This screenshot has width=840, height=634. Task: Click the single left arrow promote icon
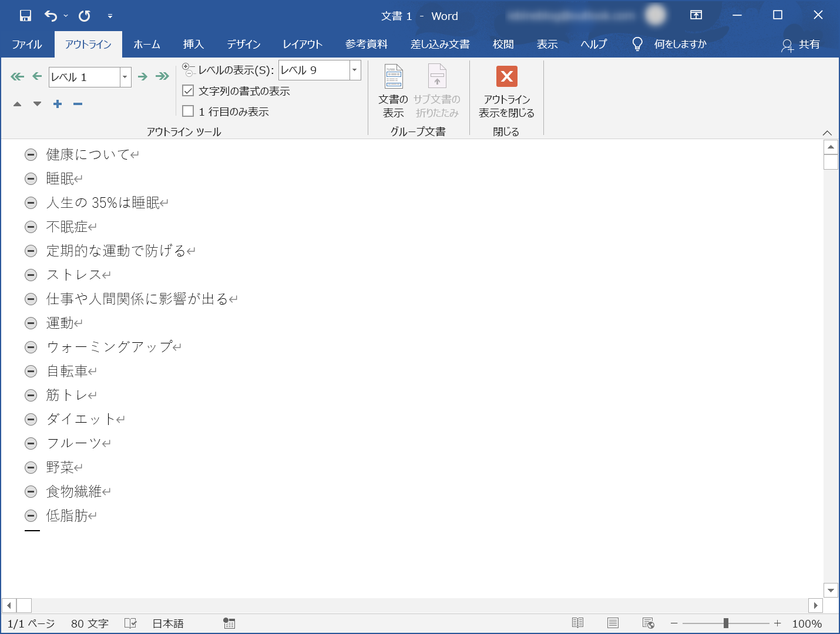click(x=37, y=76)
